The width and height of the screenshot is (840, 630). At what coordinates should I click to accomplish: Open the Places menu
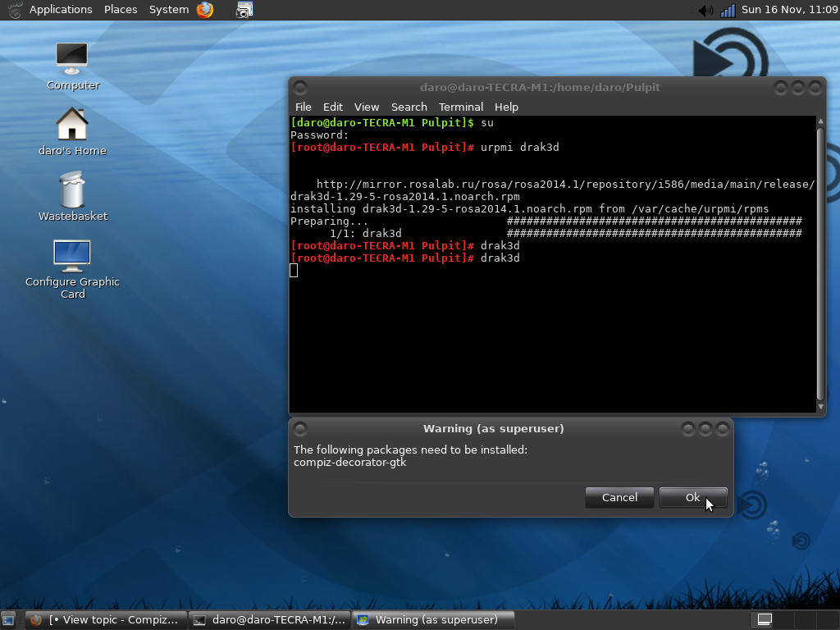click(x=121, y=10)
